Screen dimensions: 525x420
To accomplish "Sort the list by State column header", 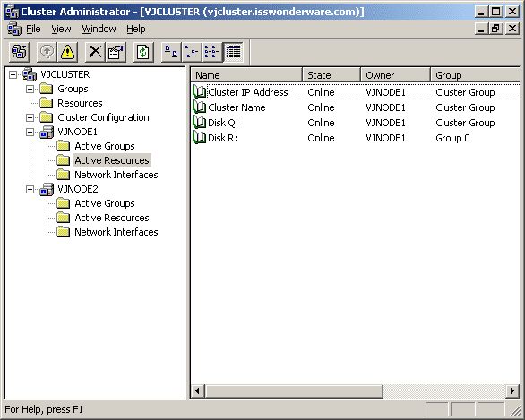I will point(331,75).
